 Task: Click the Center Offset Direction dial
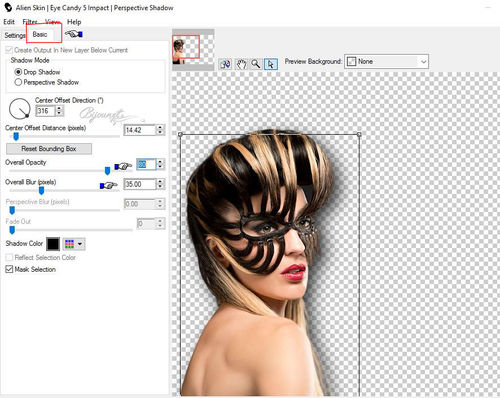tap(20, 109)
